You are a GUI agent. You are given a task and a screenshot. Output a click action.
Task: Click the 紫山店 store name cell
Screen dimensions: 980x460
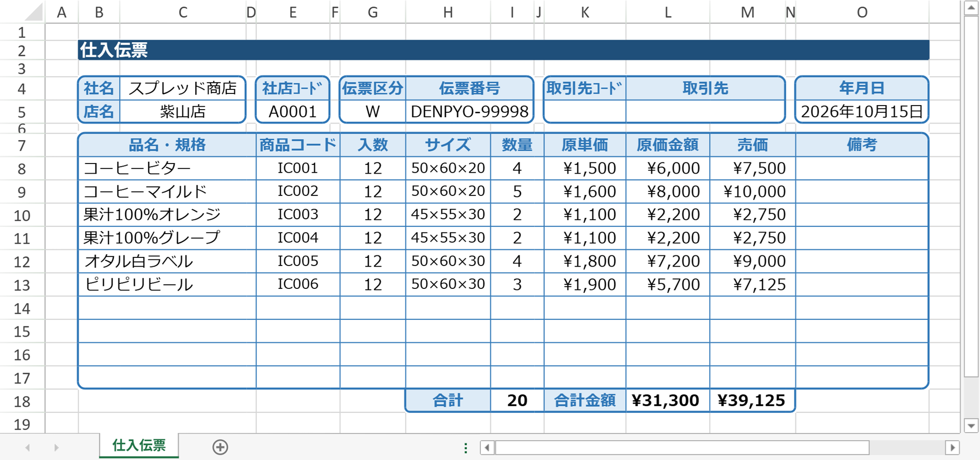click(x=183, y=111)
